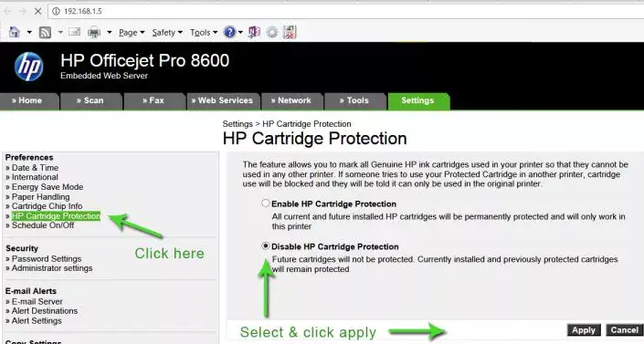Click the browser Forward arrow
Screen dimensions: 644x344
tap(23, 11)
